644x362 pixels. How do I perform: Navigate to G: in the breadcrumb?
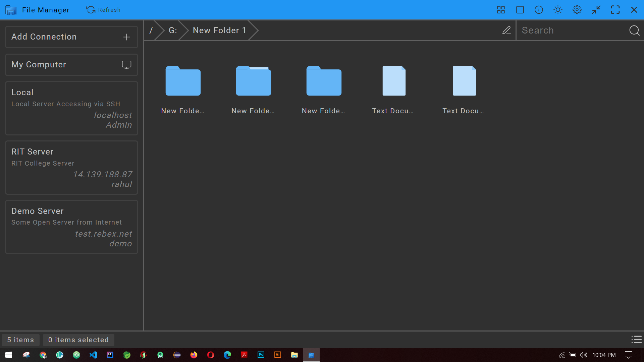click(172, 30)
